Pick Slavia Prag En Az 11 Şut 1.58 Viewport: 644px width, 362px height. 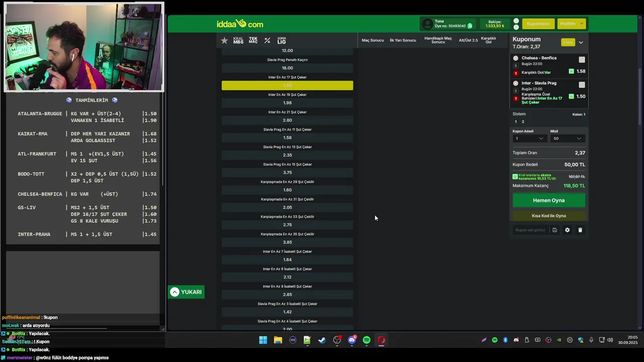tap(287, 137)
